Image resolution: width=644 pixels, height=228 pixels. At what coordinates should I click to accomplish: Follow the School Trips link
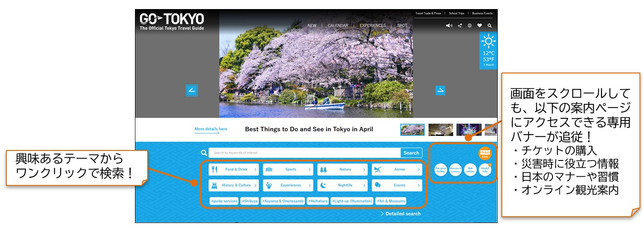[457, 13]
